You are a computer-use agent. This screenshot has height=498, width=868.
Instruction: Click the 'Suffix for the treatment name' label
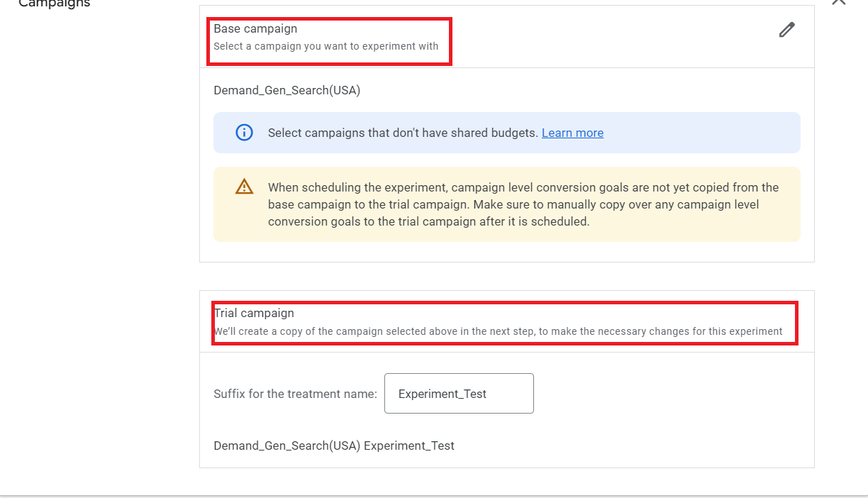click(x=295, y=394)
